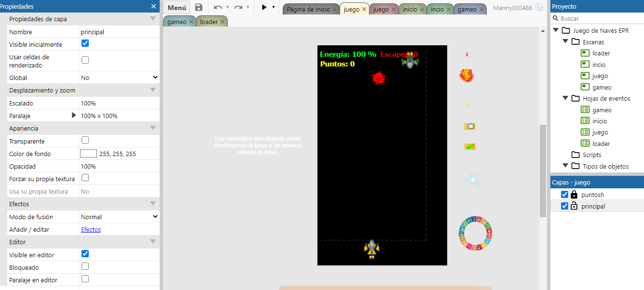Toggle lock icon on principal layer
This screenshot has height=290, width=644.
(x=574, y=206)
